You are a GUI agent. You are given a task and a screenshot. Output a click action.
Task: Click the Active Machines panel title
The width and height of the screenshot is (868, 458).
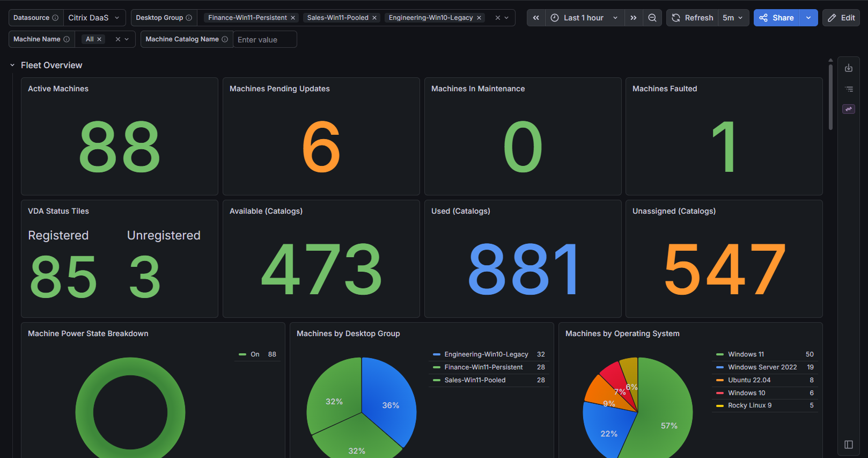coord(58,89)
